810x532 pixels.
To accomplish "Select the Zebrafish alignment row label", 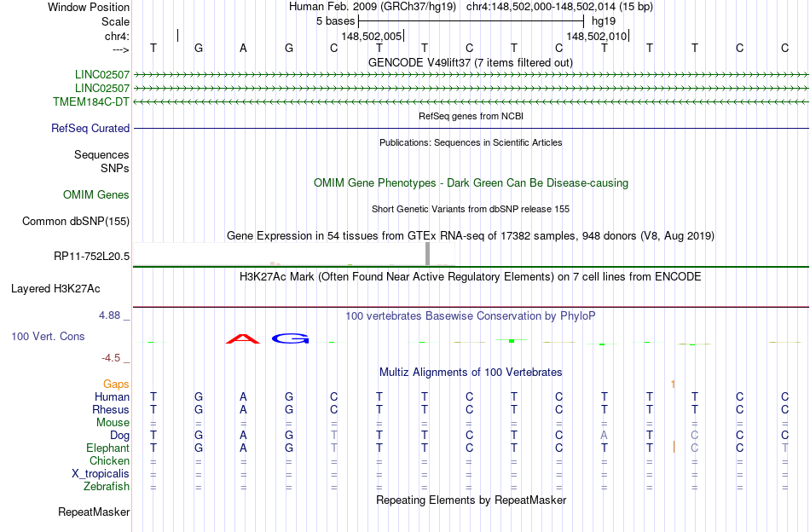I will point(107,487).
